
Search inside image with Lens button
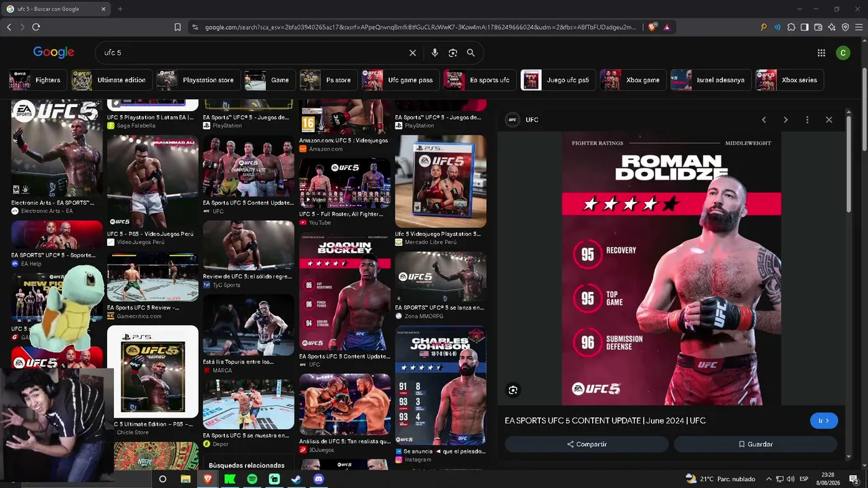tap(513, 390)
